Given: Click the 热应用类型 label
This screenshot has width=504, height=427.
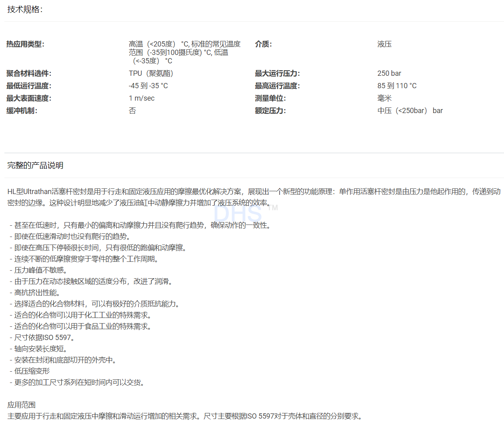Looking at the screenshot, I should [25, 44].
